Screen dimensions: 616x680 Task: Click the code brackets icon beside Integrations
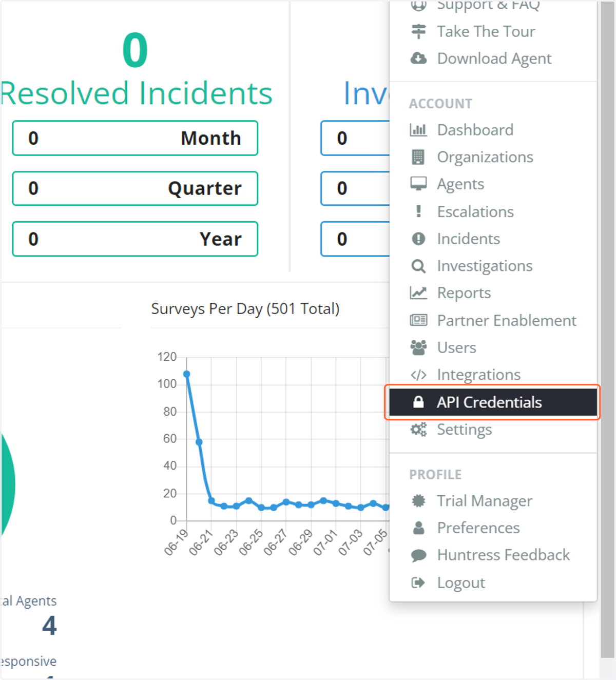418,375
